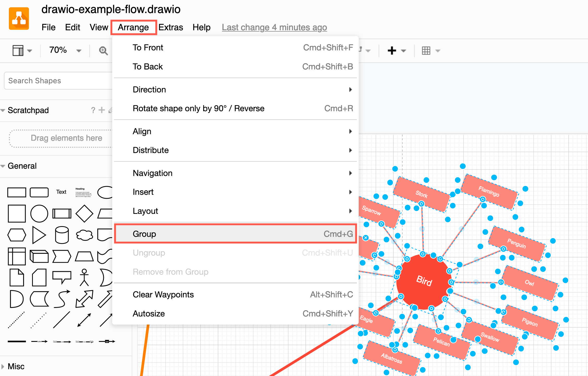Viewport: 588px width, 376px height.
Task: Click the zoom in magnifier icon
Action: (103, 50)
